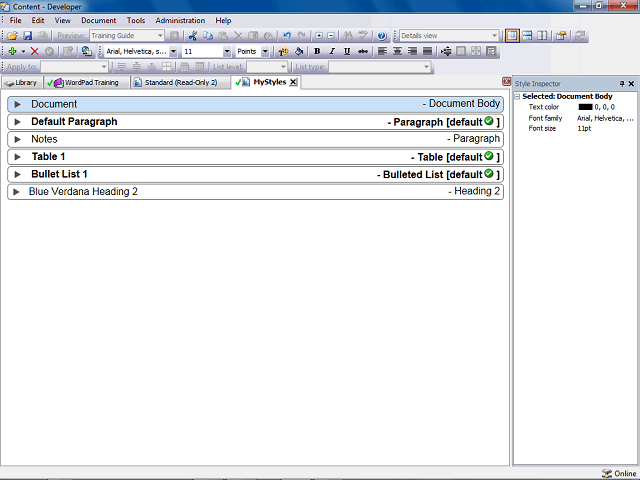
Task: Toggle Italic formatting
Action: point(332,51)
